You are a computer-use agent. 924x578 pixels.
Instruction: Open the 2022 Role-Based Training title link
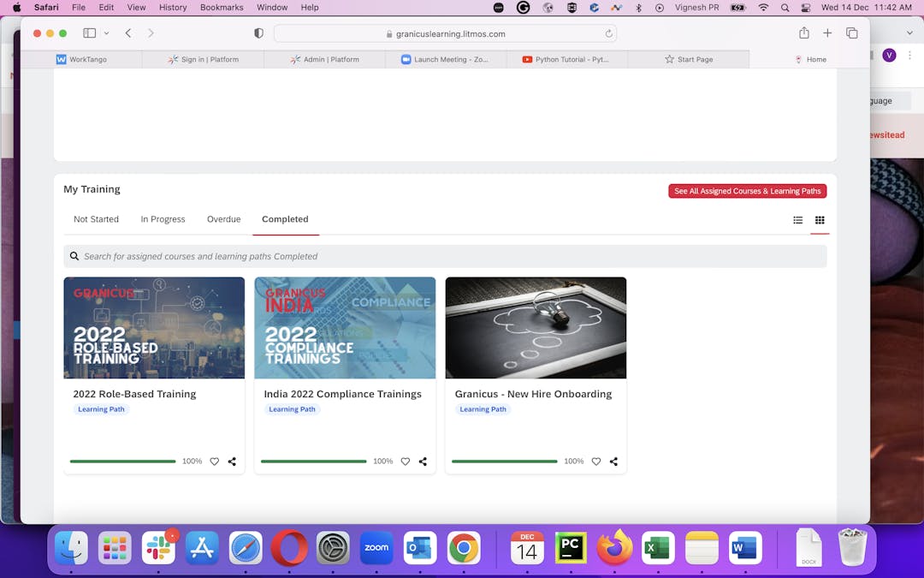pos(134,394)
